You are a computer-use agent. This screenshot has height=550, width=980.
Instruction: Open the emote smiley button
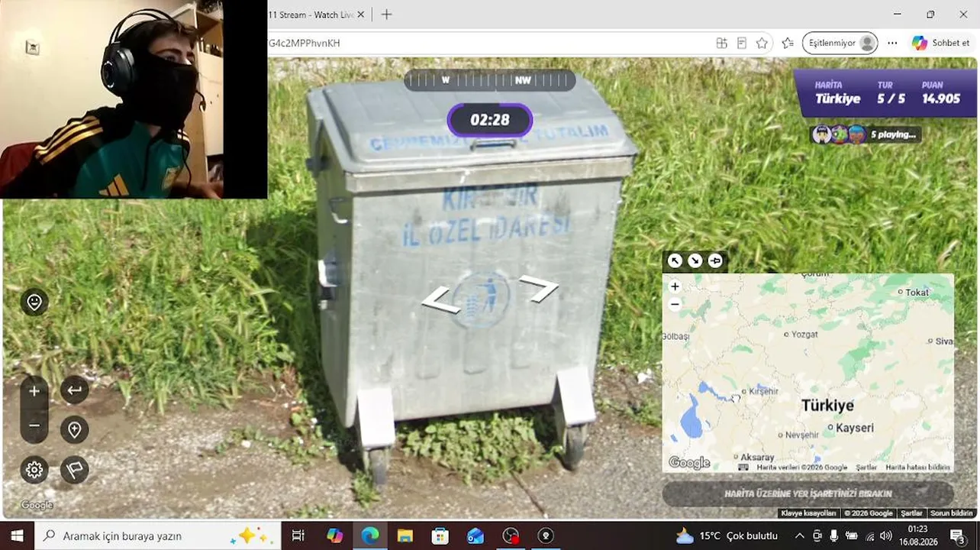tap(34, 302)
